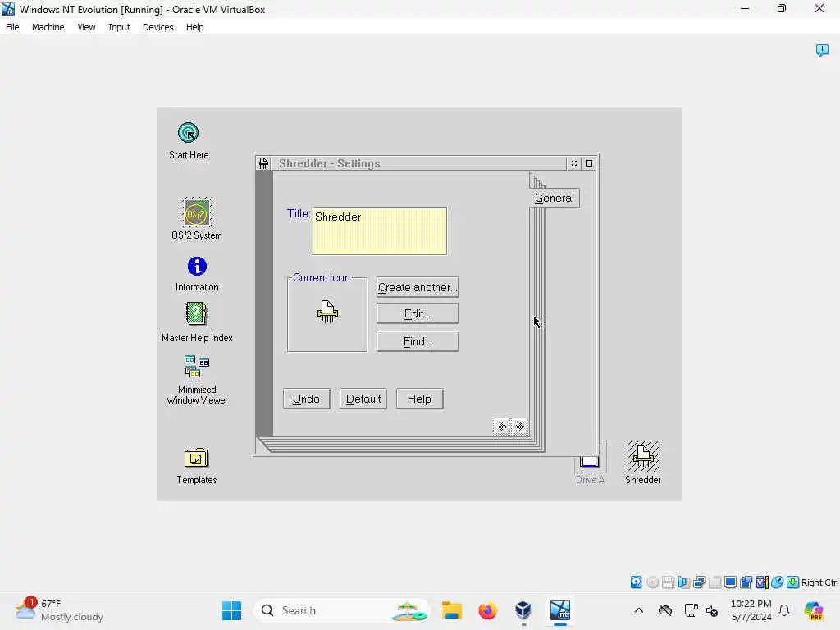Open the VirtualBox Devices menu
The width and height of the screenshot is (840, 630).
pos(158,27)
